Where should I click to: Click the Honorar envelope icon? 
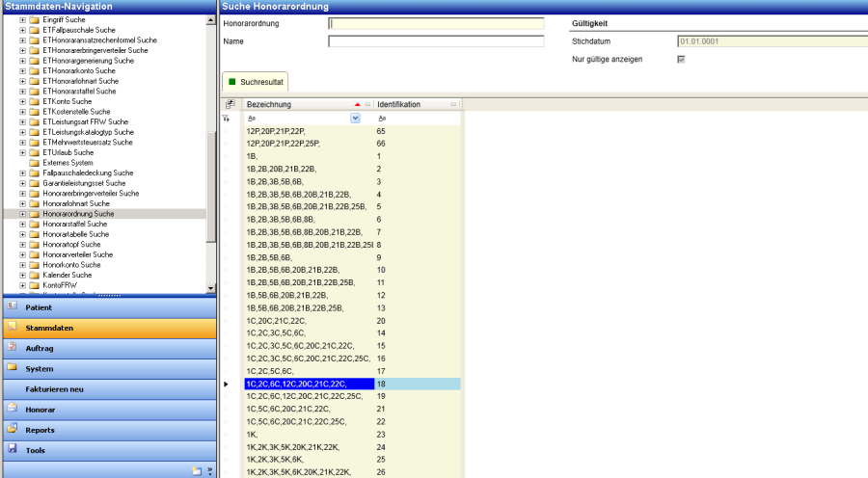click(12, 409)
